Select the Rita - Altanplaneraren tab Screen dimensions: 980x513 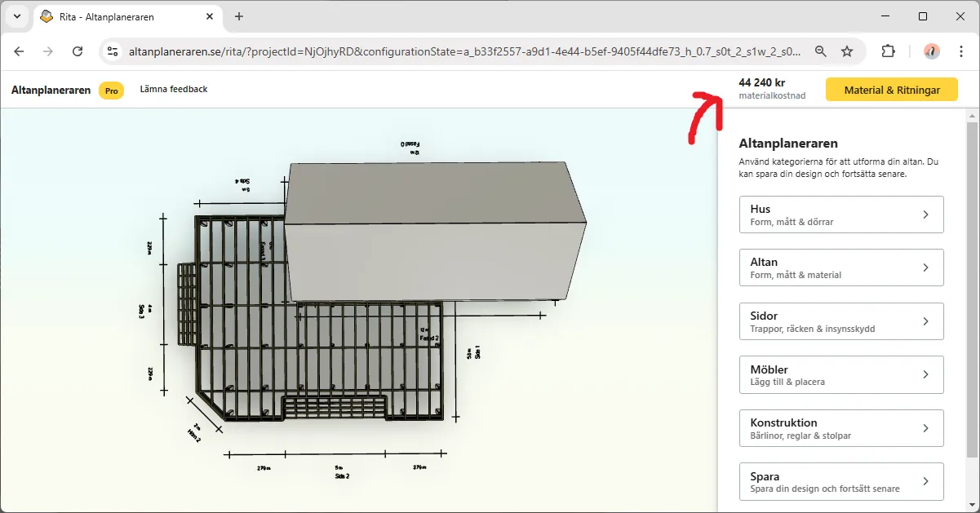(122, 16)
